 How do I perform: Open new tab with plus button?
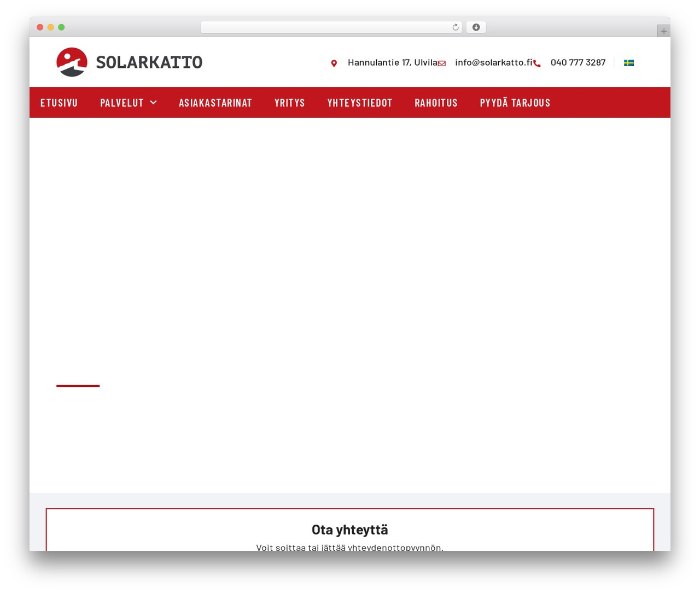(664, 31)
